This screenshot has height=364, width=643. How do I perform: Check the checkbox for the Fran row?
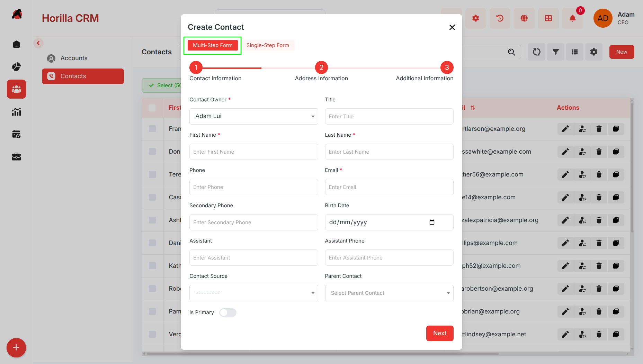[x=152, y=129]
